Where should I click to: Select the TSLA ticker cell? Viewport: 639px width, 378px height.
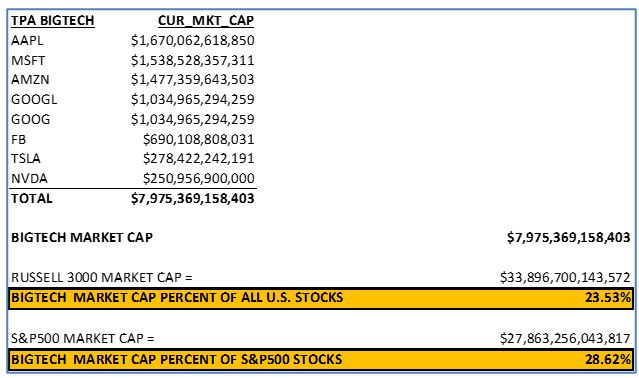(26, 158)
